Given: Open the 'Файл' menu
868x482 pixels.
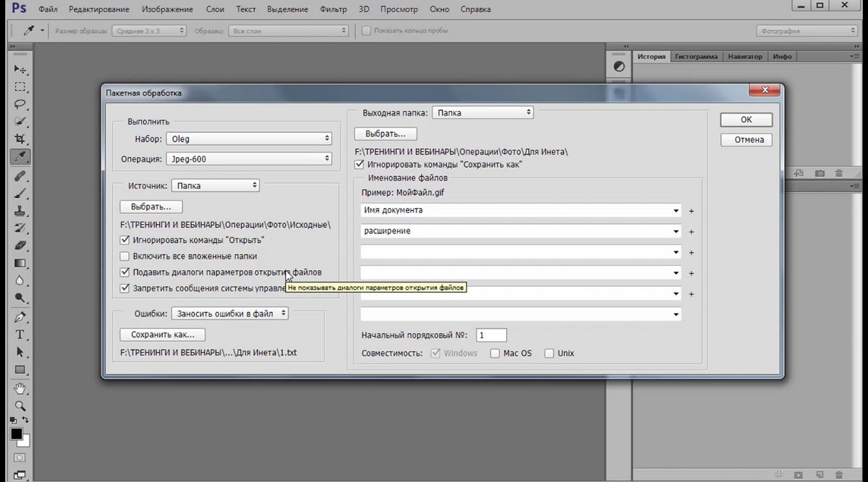Looking at the screenshot, I should point(48,9).
